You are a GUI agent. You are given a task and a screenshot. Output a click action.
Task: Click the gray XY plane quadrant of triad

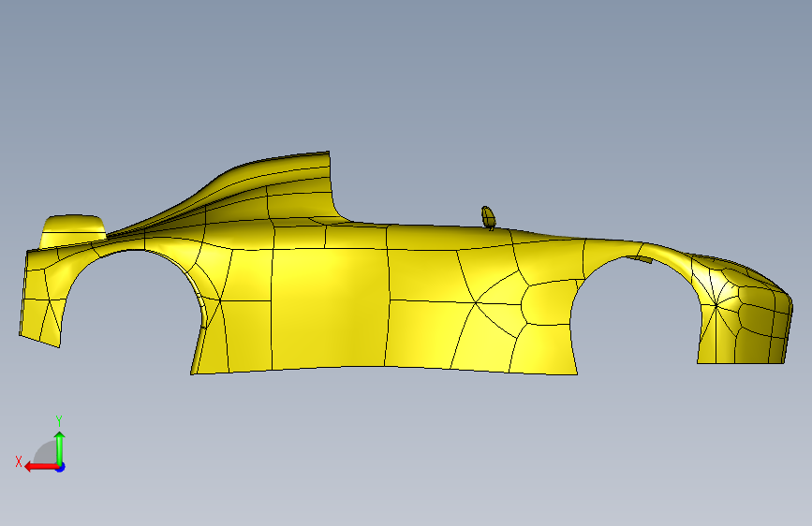46,452
